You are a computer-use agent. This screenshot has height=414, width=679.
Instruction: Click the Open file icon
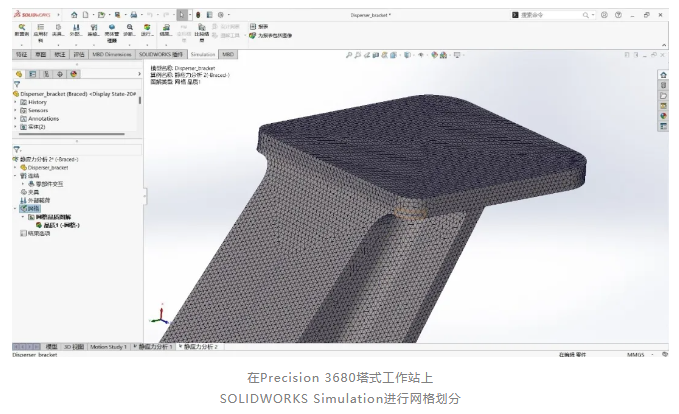(x=101, y=15)
